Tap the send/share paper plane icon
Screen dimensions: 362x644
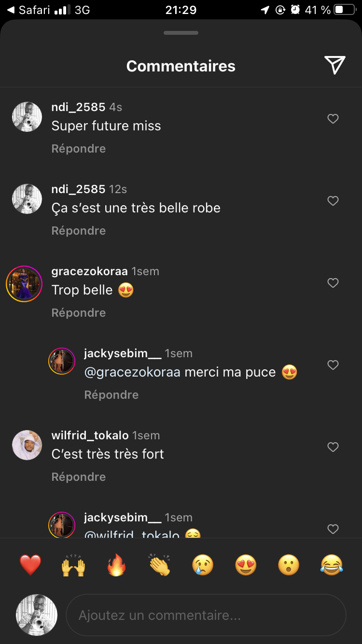334,65
